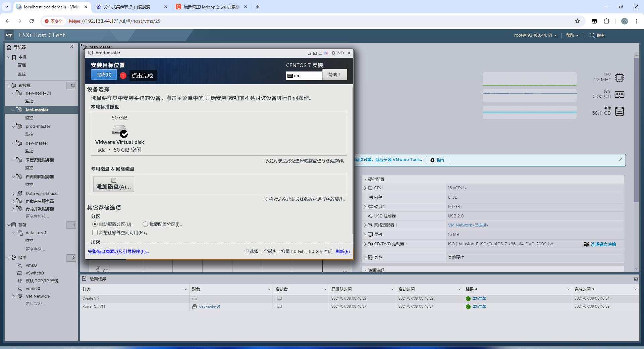Select 我要配置分区(I) radio button
This screenshot has height=349, width=644.
(x=145, y=224)
